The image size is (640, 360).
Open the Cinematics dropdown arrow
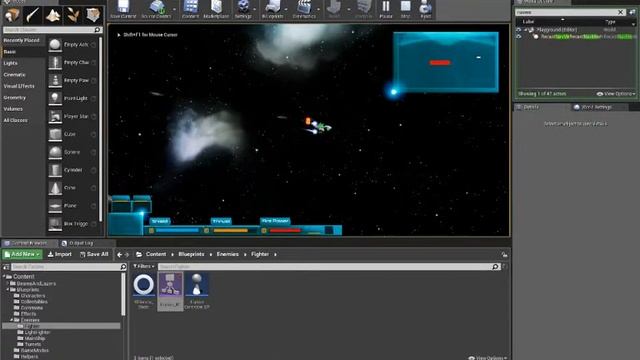(318, 9)
